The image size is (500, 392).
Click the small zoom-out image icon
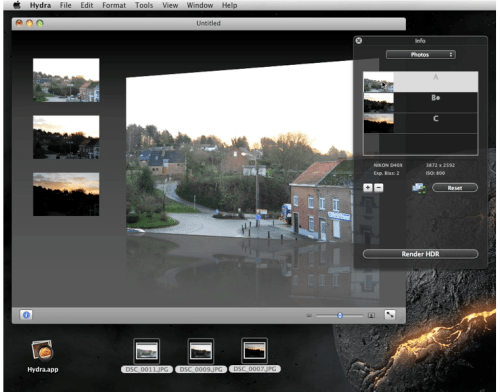coord(309,315)
